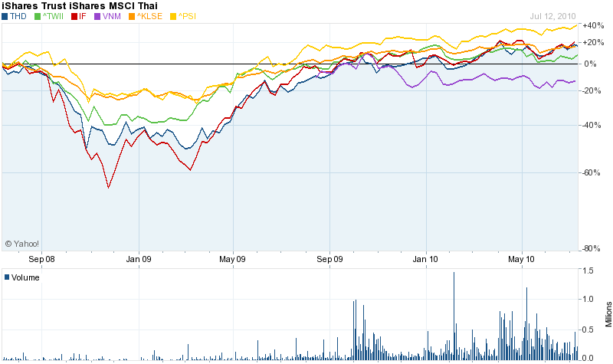Click the -40% axis label
The width and height of the screenshot is (613, 364).
[592, 125]
